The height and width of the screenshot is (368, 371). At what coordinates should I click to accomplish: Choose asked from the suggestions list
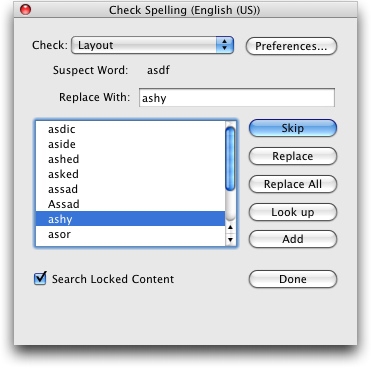pos(130,174)
